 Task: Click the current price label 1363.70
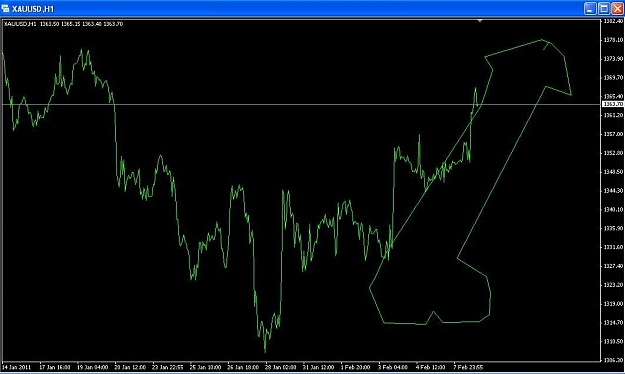tap(613, 104)
